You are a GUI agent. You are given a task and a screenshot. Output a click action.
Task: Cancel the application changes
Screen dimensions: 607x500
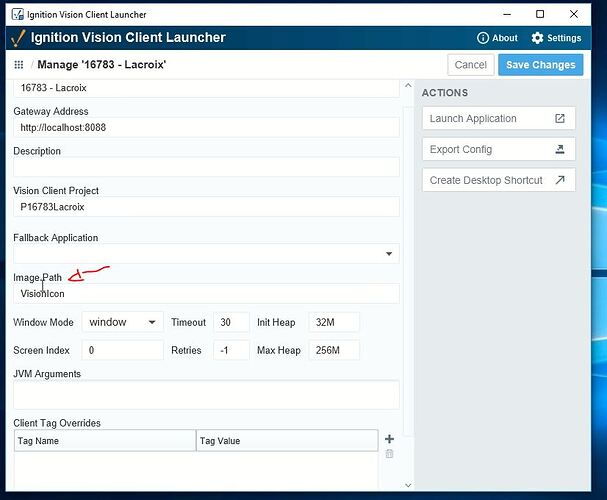click(x=470, y=65)
